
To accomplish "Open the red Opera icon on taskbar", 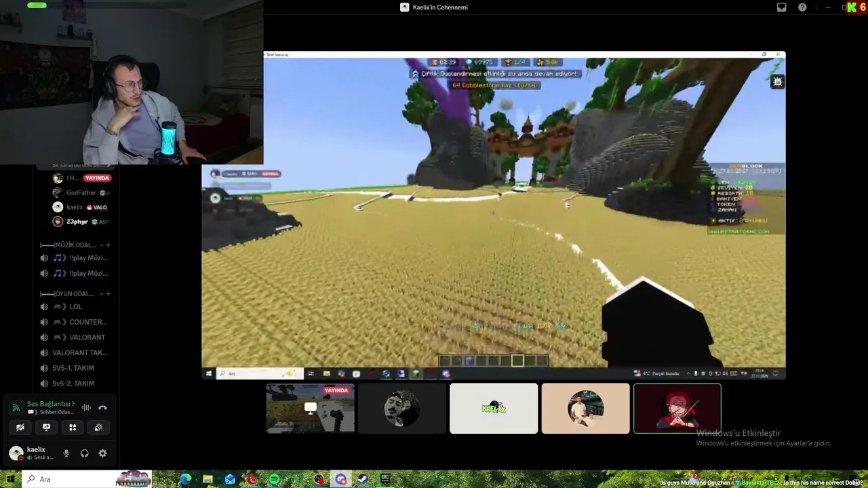I will click(252, 479).
